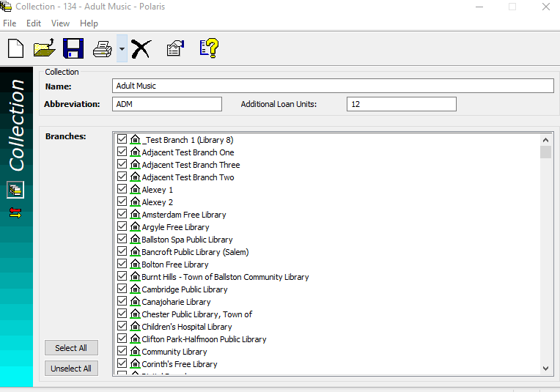This screenshot has height=392, width=560.
Task: Open Properties from the toolbar icon
Action: click(x=175, y=49)
